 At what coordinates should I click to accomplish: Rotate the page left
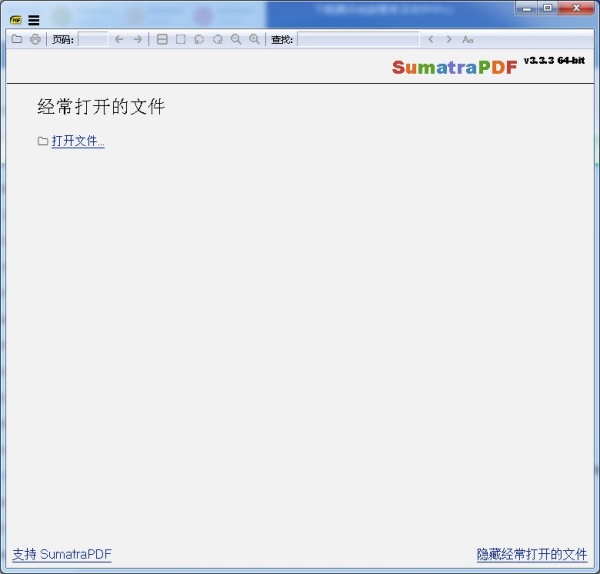pos(199,39)
